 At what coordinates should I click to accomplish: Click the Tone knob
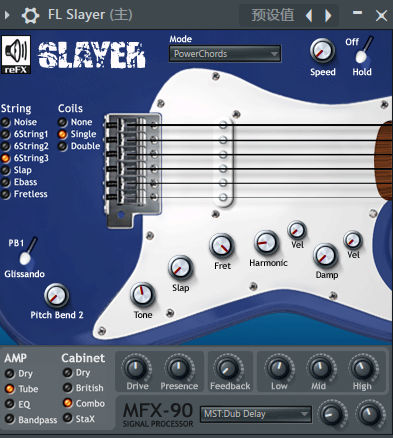coord(142,295)
